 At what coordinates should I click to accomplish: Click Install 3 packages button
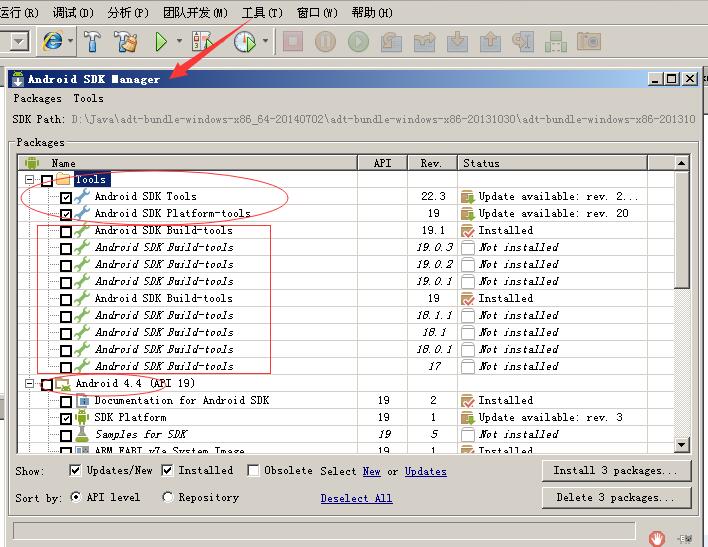(x=616, y=471)
